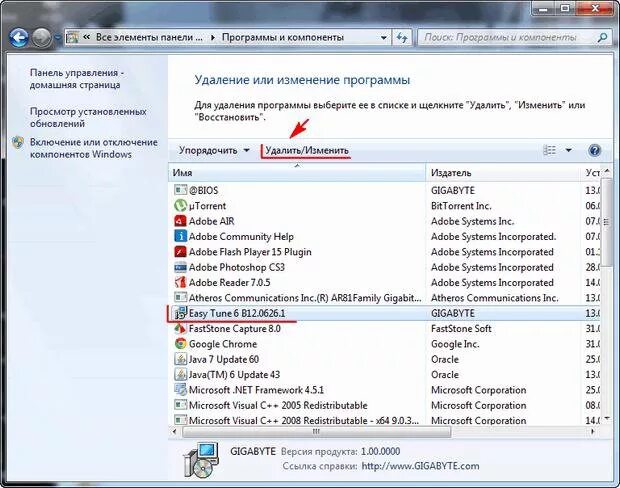Click the Java(TM) 6 Update 43 icon
This screenshot has height=488, width=620.
(x=180, y=374)
